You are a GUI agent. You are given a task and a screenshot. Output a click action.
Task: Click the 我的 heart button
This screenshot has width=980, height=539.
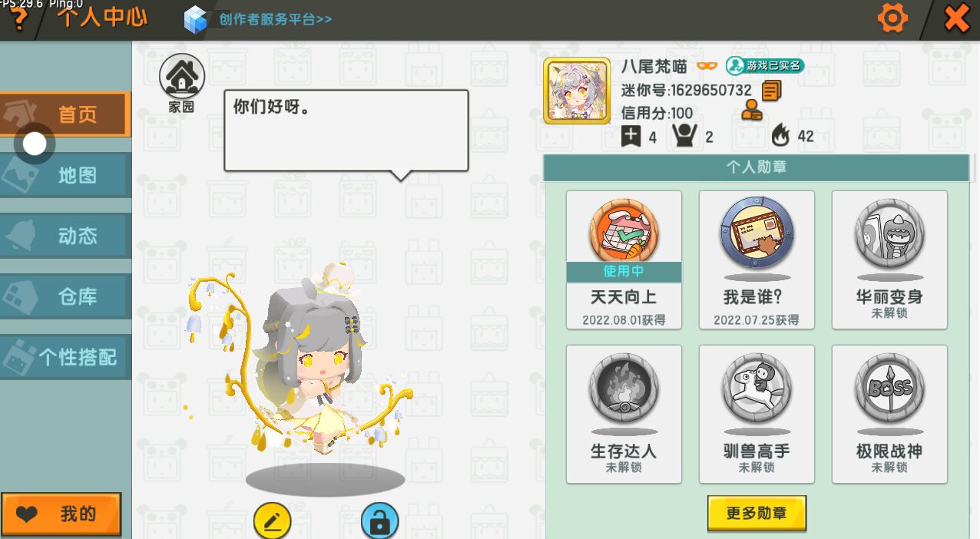click(x=61, y=514)
